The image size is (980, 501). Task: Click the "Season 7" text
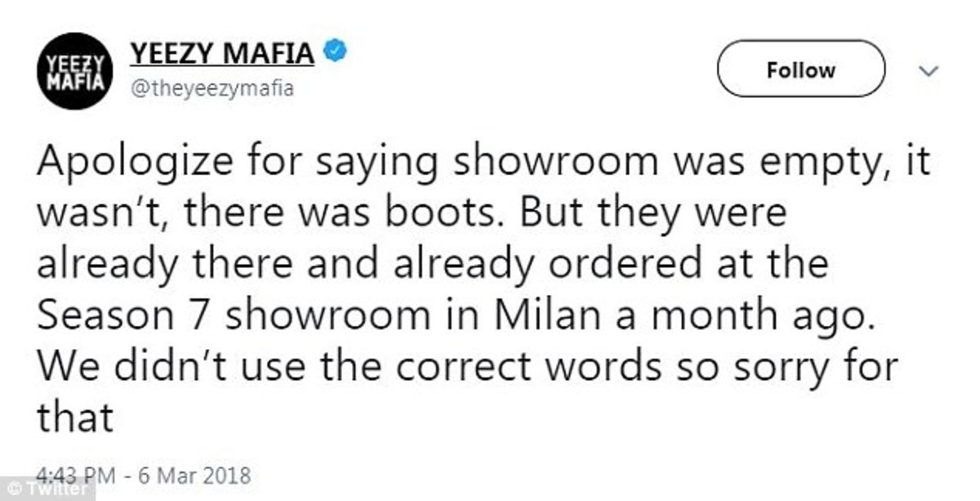pyautogui.click(x=127, y=317)
